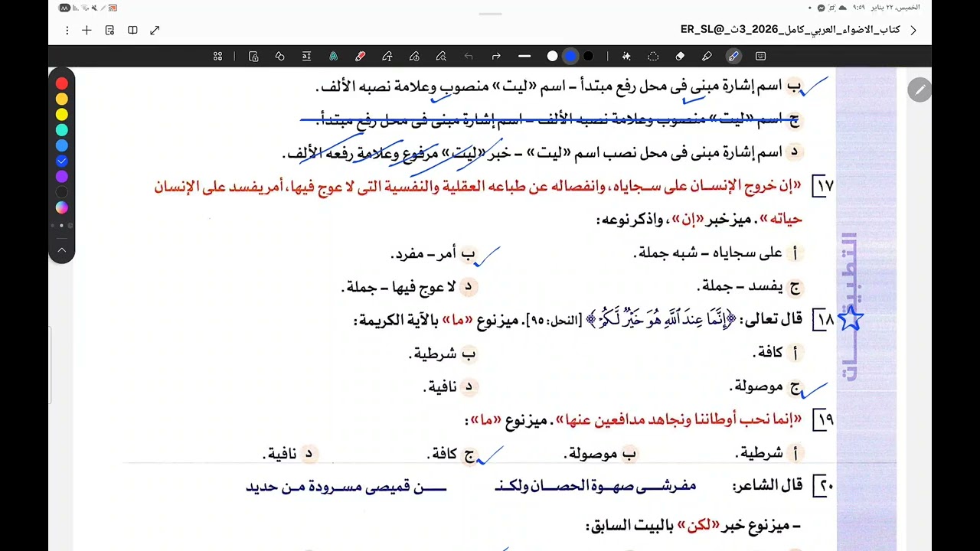Select answer ب 'موصولة' for question 19

(602, 454)
